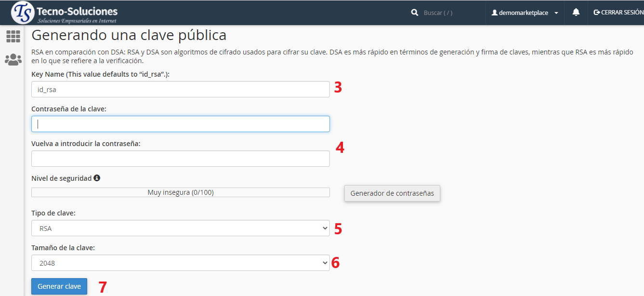The width and height of the screenshot is (644, 296).
Task: Click the magnifying glass search icon
Action: tap(415, 13)
